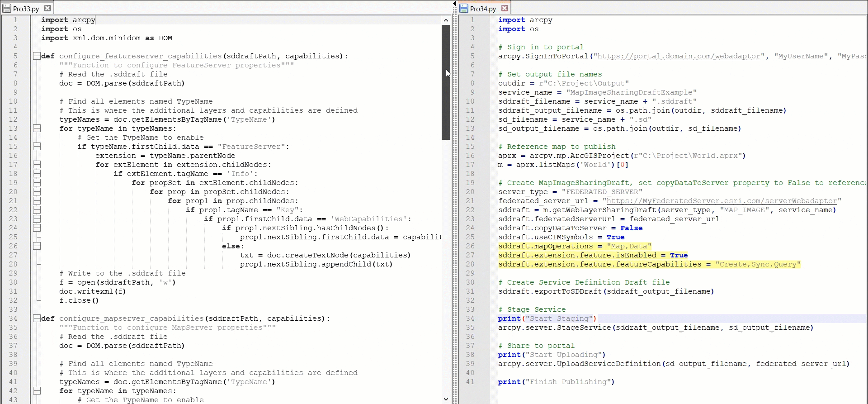
Task: Collapse the for-loop fold at line 42
Action: [x=37, y=391]
